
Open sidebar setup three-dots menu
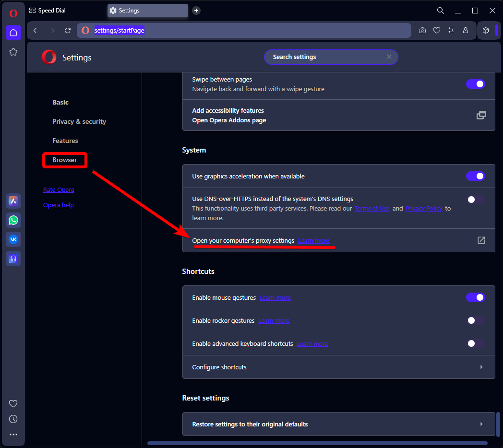(13, 435)
